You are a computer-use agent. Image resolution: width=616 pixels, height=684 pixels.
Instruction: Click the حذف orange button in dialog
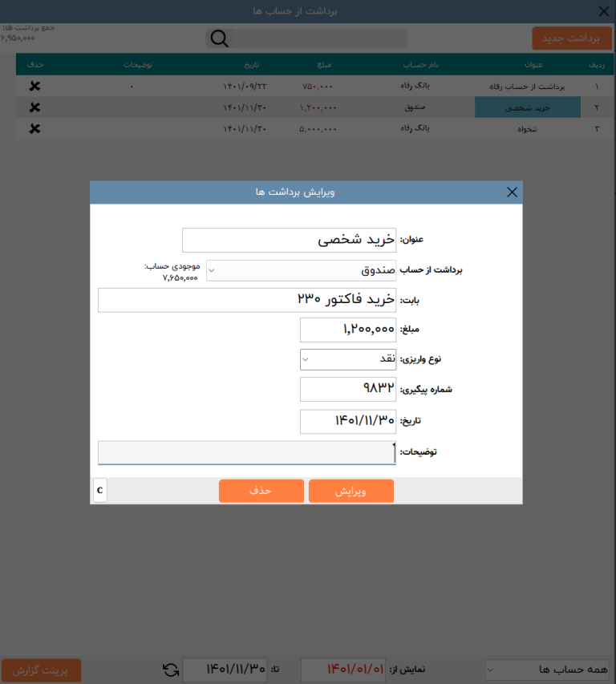(x=261, y=492)
